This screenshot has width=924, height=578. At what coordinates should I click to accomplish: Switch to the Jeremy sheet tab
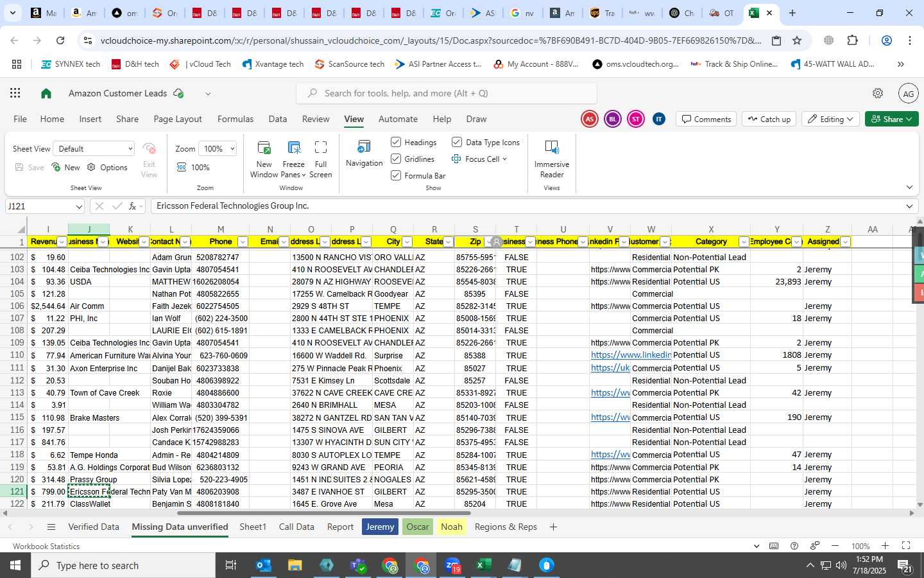[380, 527]
